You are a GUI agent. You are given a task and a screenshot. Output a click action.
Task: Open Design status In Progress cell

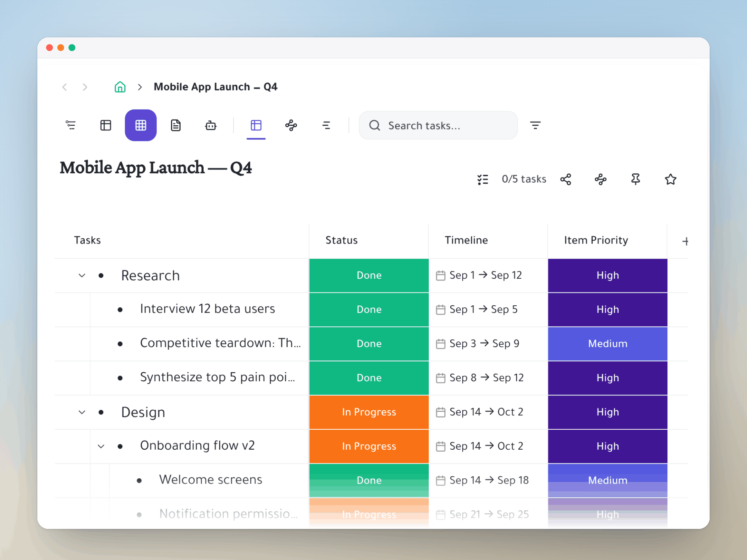click(x=369, y=412)
